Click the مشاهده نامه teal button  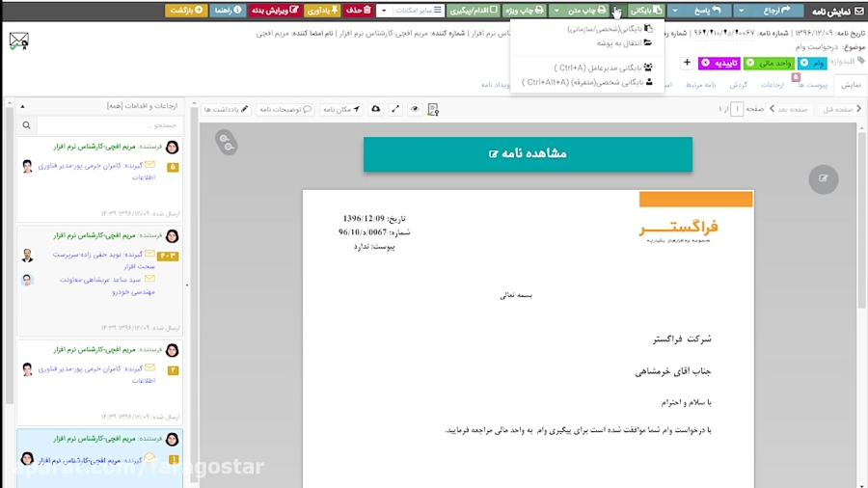(x=528, y=153)
